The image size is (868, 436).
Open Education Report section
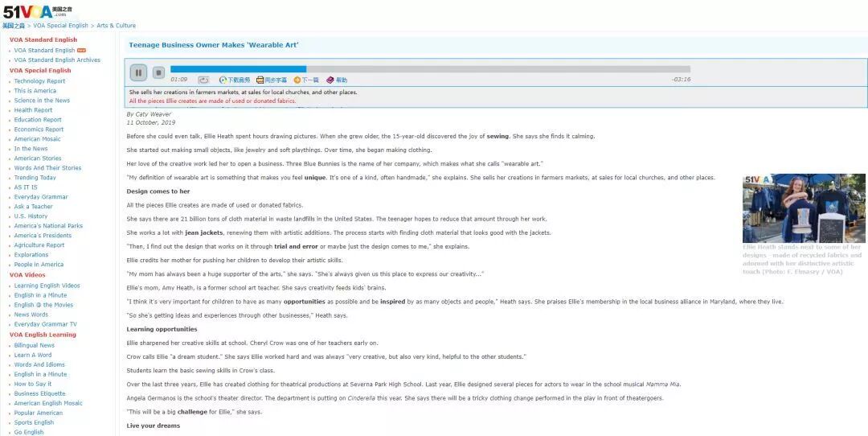38,120
